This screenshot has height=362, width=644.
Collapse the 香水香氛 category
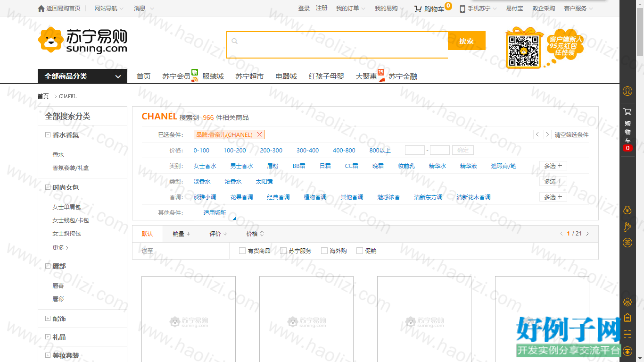48,135
